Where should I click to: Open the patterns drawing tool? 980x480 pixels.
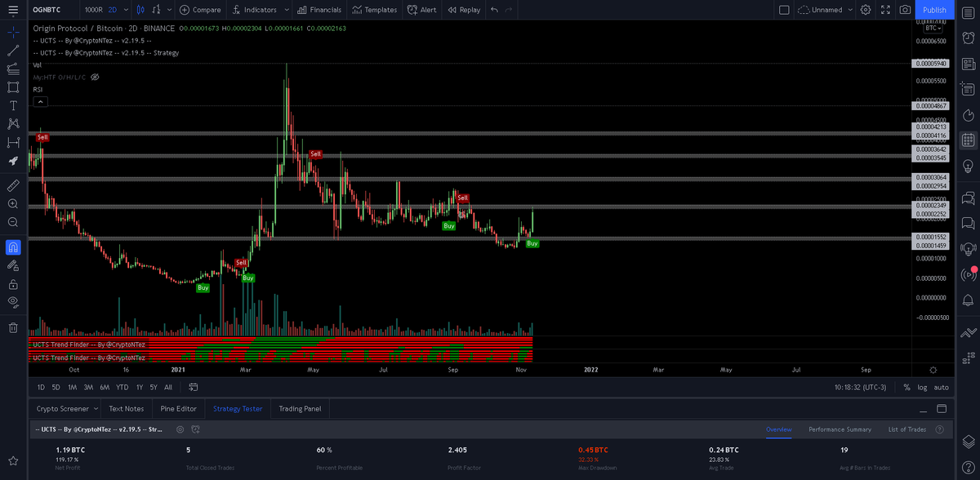(13, 124)
